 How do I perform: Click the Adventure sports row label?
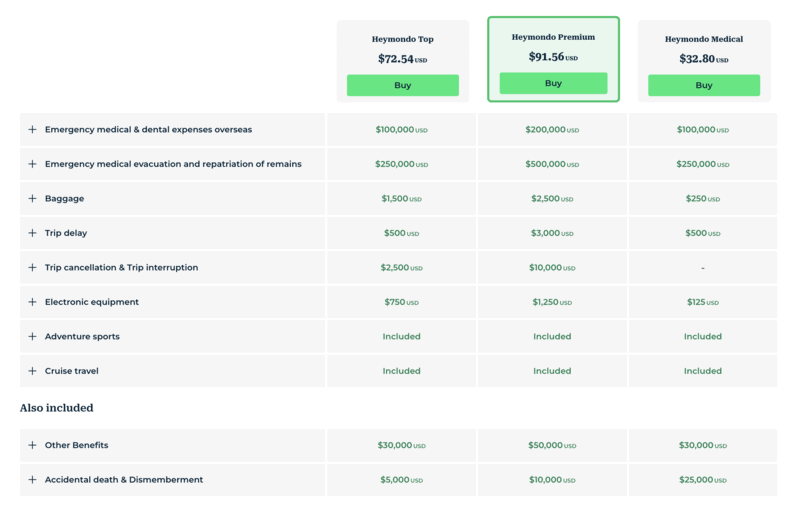82,337
